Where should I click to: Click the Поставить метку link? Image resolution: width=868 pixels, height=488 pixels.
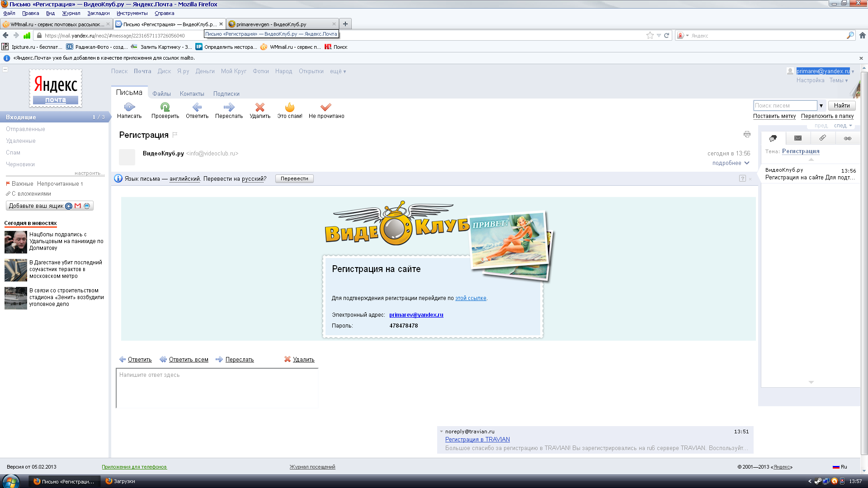coord(774,116)
